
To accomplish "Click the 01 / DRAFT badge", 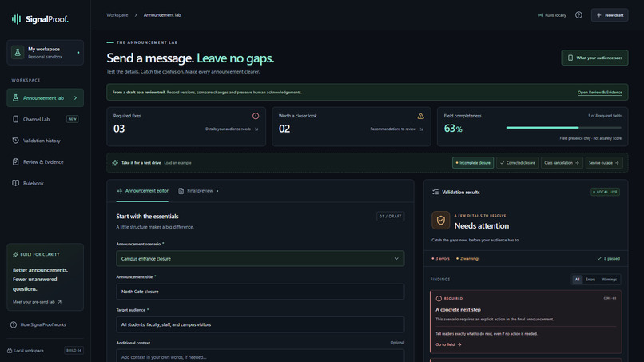I will click(390, 217).
